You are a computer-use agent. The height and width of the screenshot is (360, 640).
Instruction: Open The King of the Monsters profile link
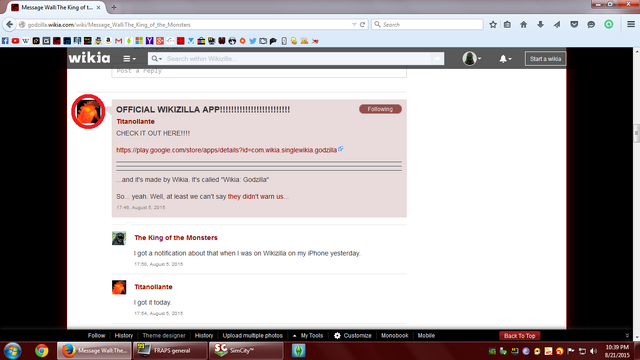point(176,238)
